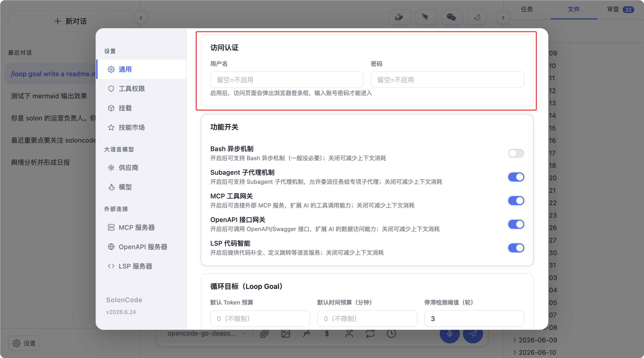
Task: Click the loop arrows icon
Action: click(x=370, y=334)
